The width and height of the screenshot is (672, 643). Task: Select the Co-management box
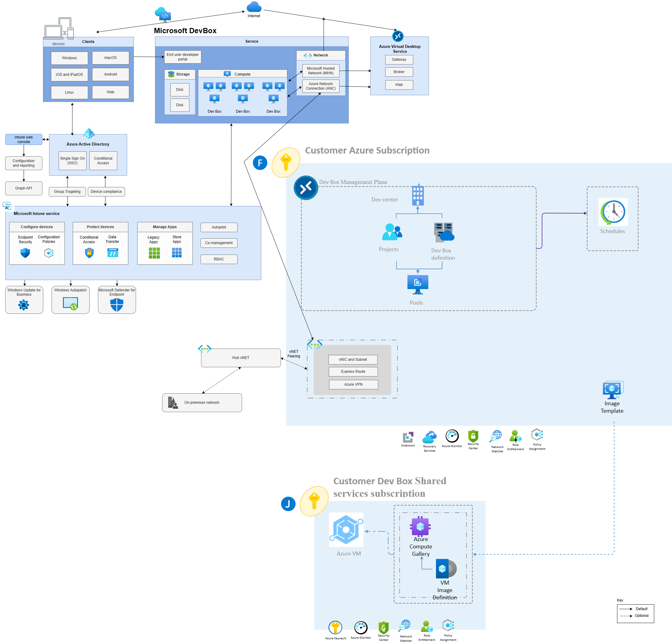tap(219, 243)
